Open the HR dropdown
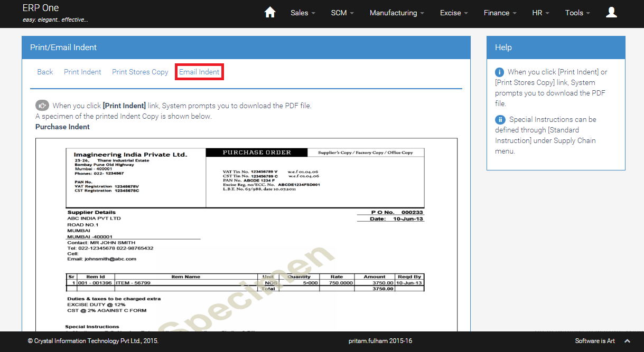This screenshot has width=644, height=352. pyautogui.click(x=540, y=13)
